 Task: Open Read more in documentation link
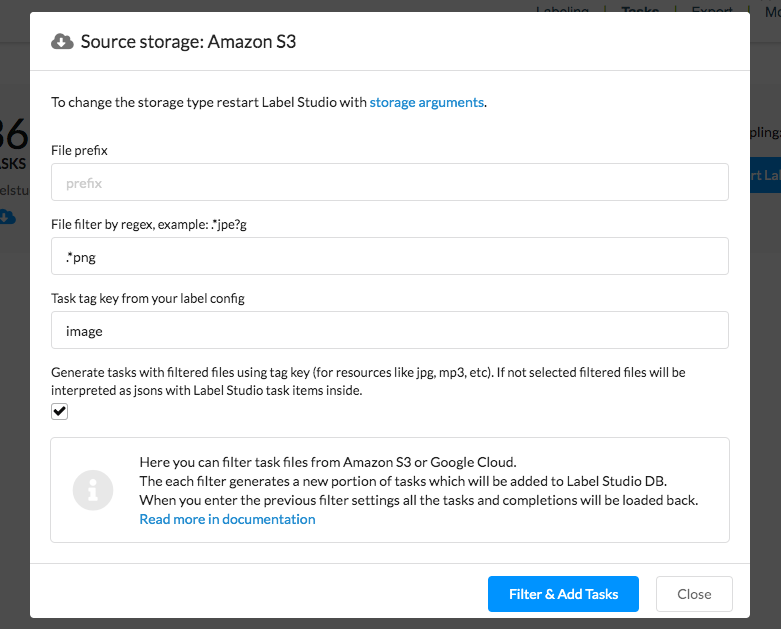227,519
